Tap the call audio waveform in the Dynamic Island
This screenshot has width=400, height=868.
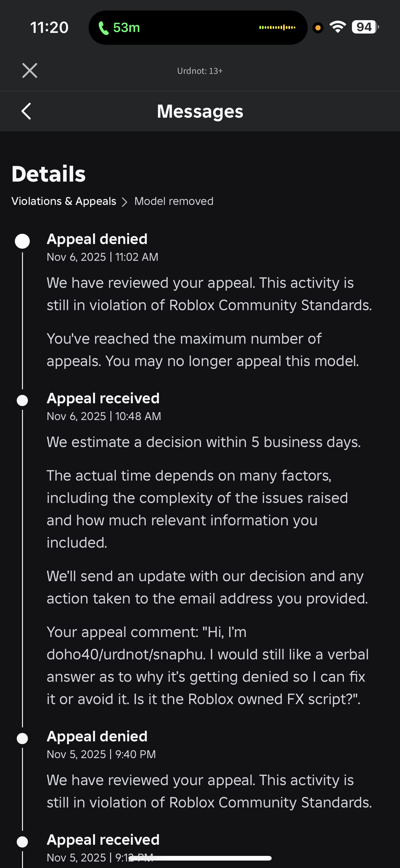click(277, 27)
